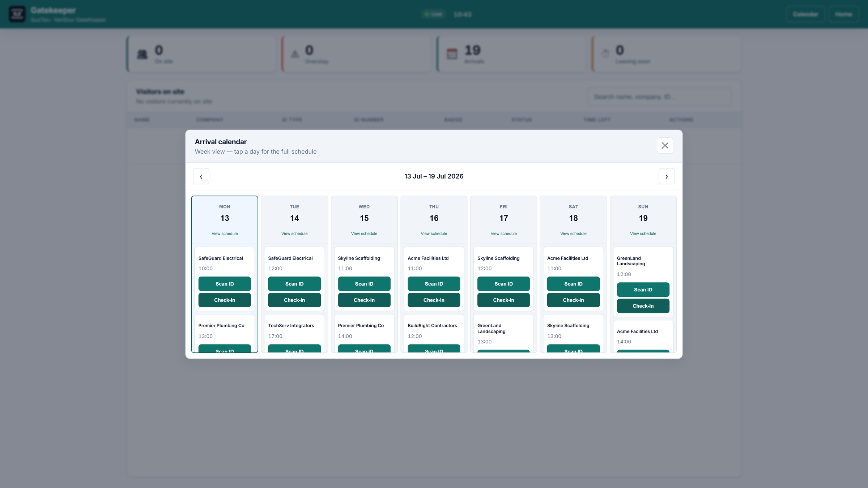The height and width of the screenshot is (488, 868).
Task: Check-in Saturday Acme Facilities 11:00
Action: (x=573, y=300)
